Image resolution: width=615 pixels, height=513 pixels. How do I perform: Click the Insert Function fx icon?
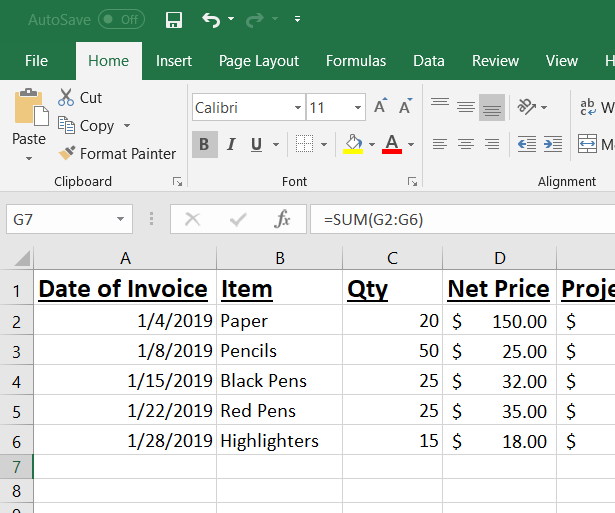point(283,219)
